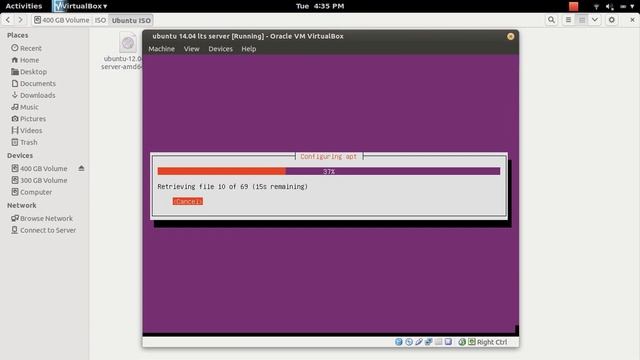Open the clock showing Tue 4:35 PM
Image resolution: width=640 pixels, height=360 pixels.
click(320, 6)
